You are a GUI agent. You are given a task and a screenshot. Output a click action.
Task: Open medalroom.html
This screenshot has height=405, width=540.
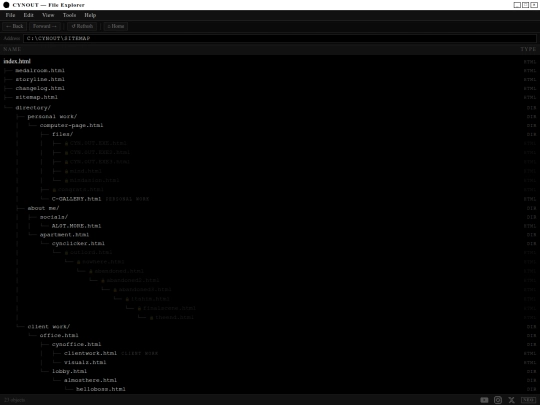40,71
